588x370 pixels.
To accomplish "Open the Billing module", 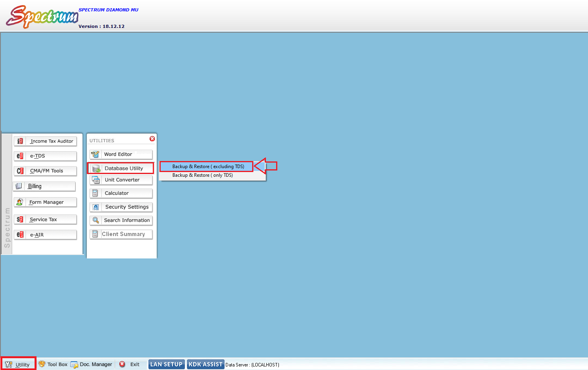I will tap(44, 186).
